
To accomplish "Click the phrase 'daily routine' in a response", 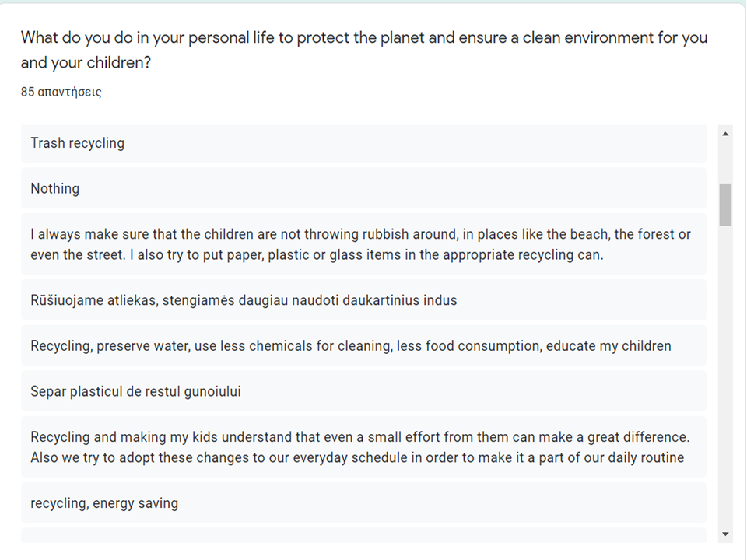I will [x=661, y=457].
